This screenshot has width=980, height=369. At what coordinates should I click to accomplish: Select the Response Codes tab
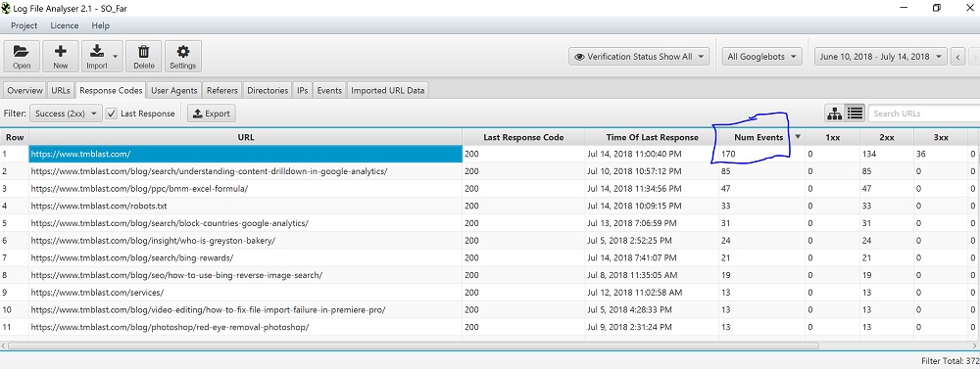[x=112, y=90]
